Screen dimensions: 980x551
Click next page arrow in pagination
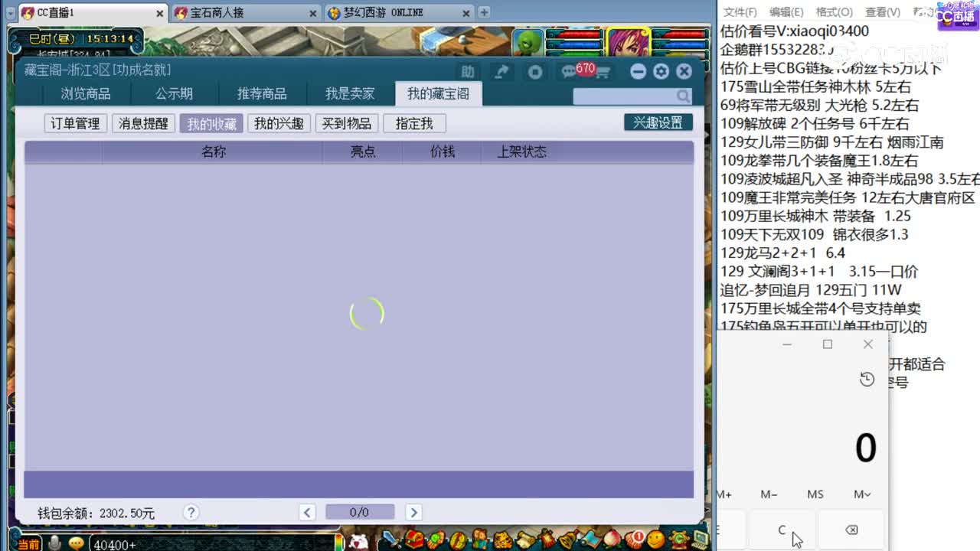(413, 511)
